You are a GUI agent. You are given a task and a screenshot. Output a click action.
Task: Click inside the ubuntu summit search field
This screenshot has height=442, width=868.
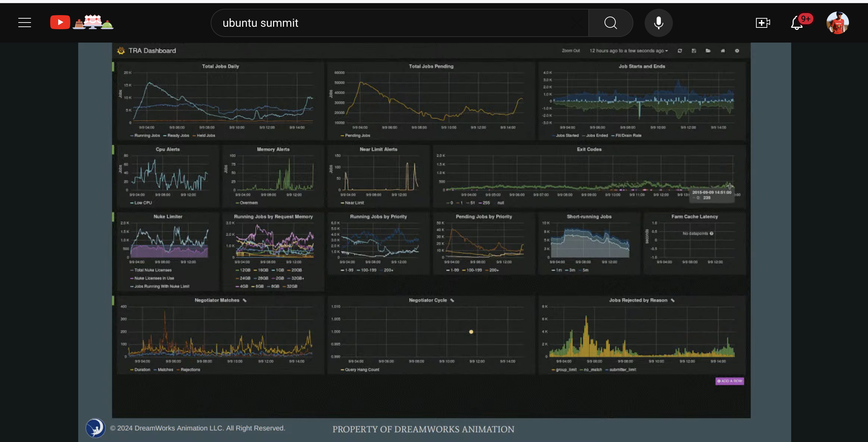(x=399, y=23)
